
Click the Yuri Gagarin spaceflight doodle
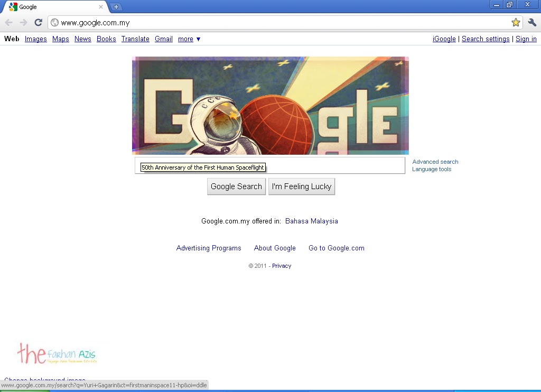click(x=270, y=106)
